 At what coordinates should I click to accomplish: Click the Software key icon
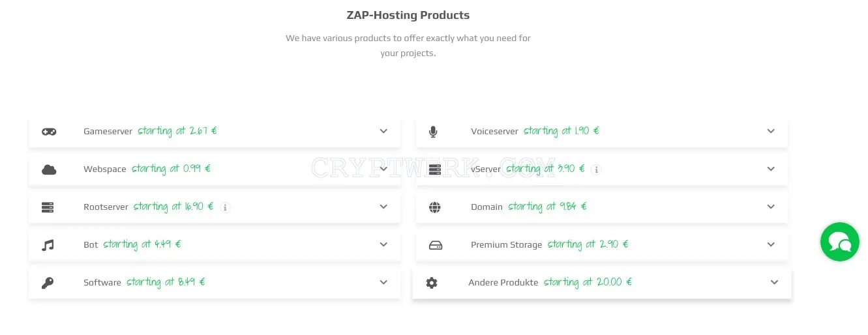coord(48,283)
